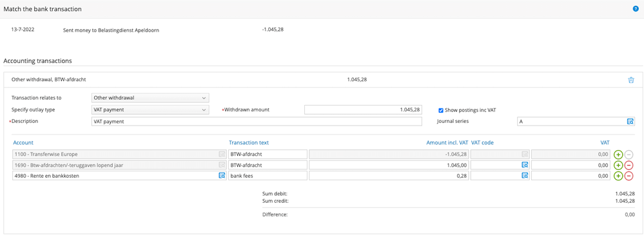644x237 pixels.
Task: Select the Transaction text column header
Action: point(249,143)
